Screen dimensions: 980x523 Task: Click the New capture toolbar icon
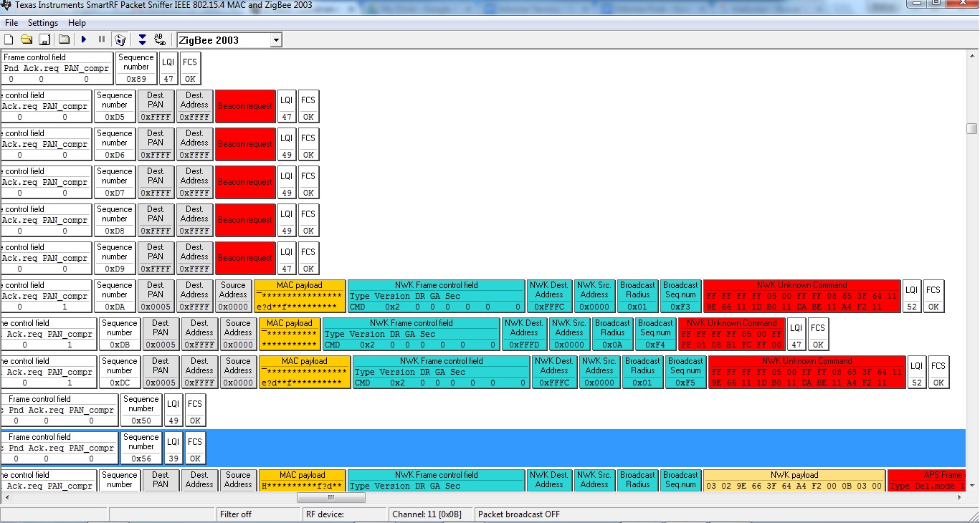9,39
